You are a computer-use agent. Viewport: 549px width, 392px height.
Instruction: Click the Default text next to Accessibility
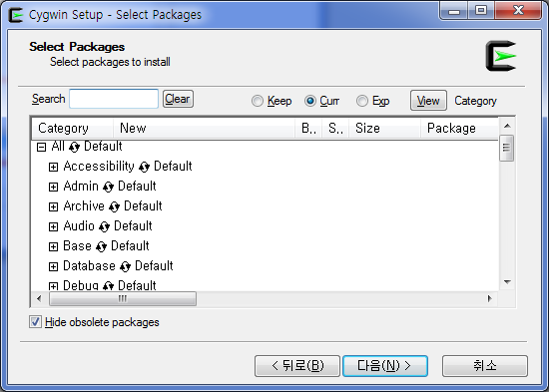pos(173,166)
